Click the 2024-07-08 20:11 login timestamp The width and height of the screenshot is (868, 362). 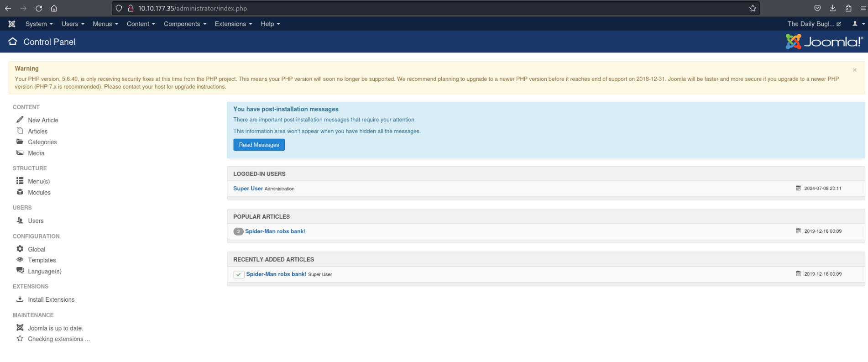(823, 189)
